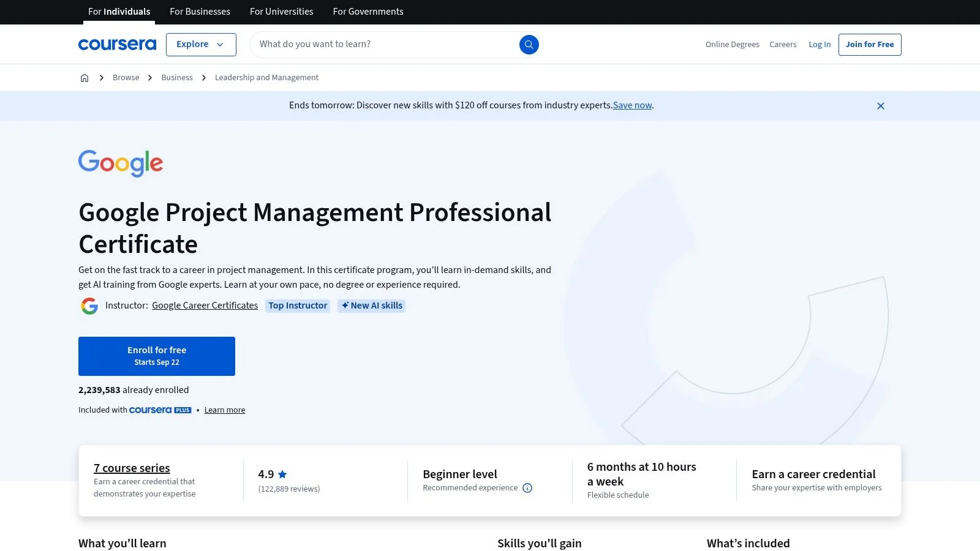Click 'Earn a career credential' heading

click(x=813, y=474)
